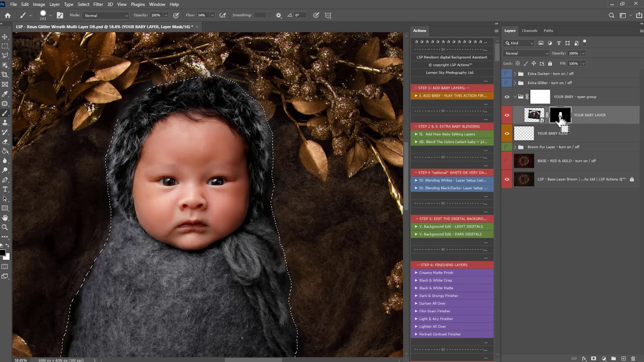The image size is (644, 362).
Task: Filter layers by pixel layers icon
Action: 541,43
